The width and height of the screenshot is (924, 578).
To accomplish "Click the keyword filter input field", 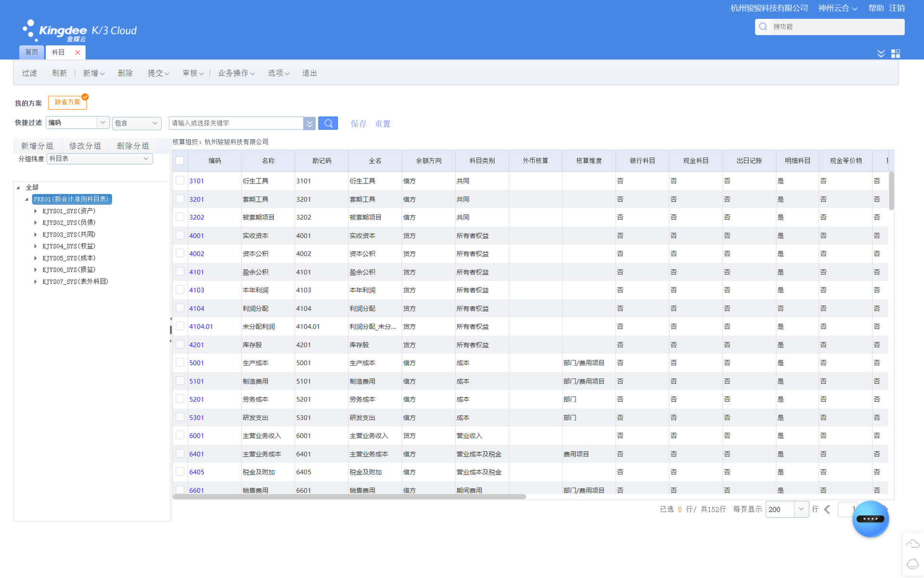I will tap(236, 123).
